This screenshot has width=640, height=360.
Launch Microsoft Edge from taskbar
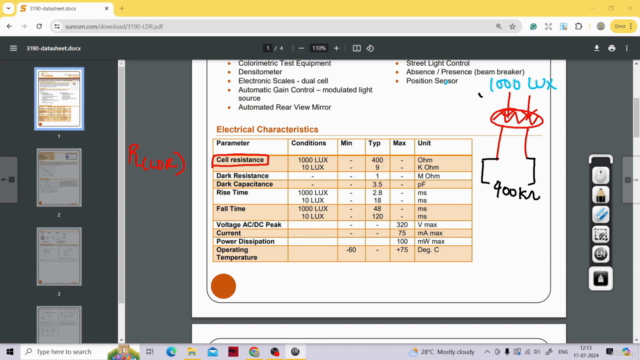coord(171,351)
